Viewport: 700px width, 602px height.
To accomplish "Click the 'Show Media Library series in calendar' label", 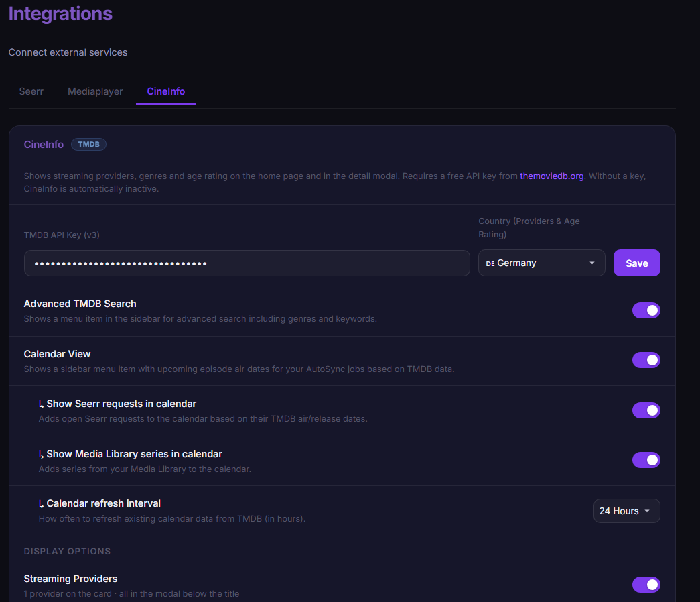I will (135, 454).
